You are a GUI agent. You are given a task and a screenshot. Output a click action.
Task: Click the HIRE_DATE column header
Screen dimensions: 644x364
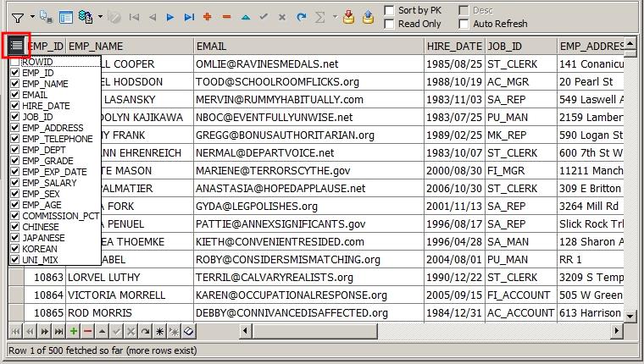click(454, 45)
